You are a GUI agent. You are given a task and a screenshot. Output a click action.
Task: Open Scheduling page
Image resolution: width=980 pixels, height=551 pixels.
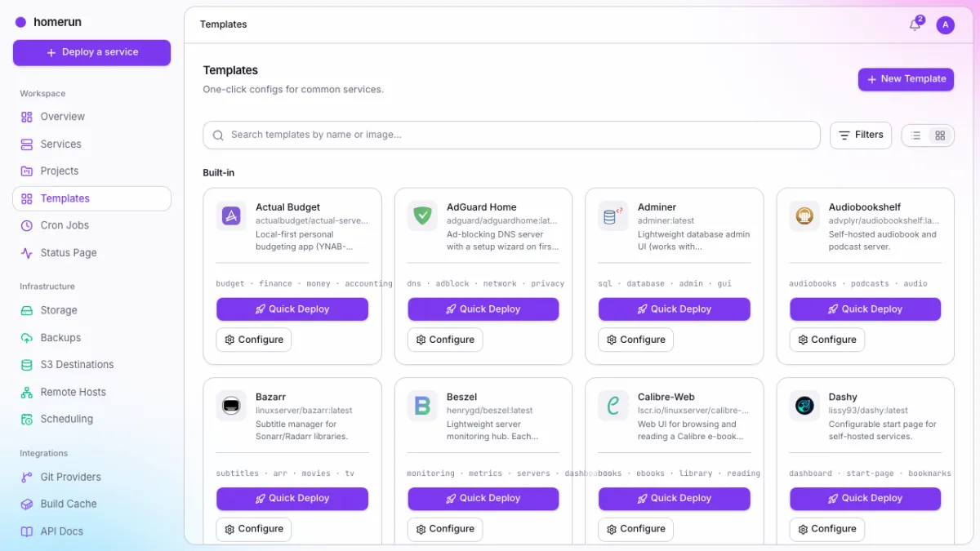pos(91,419)
